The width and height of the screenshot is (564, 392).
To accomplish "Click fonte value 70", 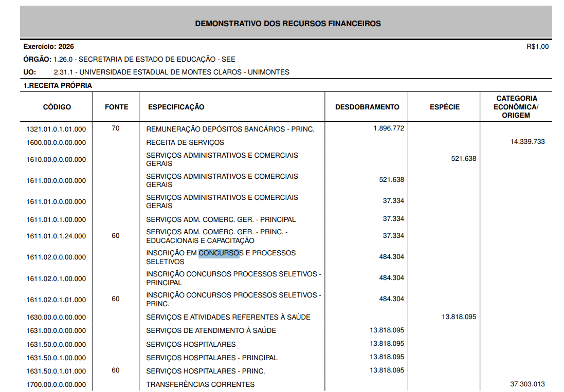I will (116, 128).
